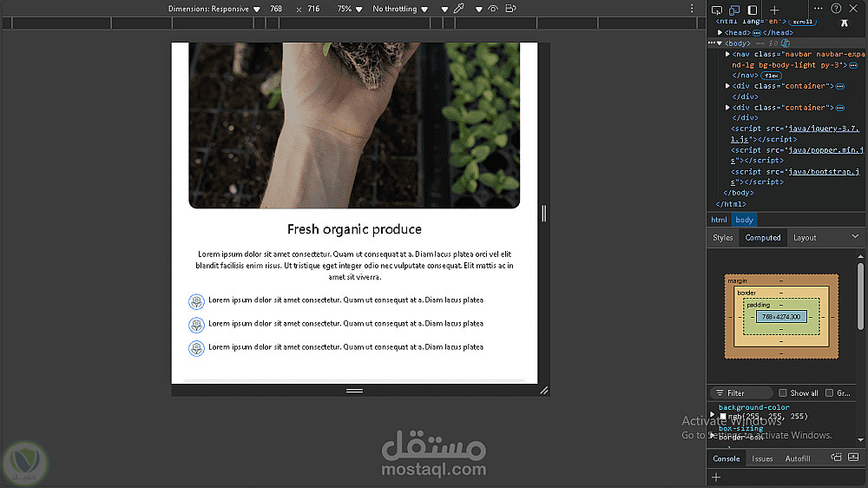Collapse the body element node
Screen dimensions: 868x488
[x=720, y=43]
